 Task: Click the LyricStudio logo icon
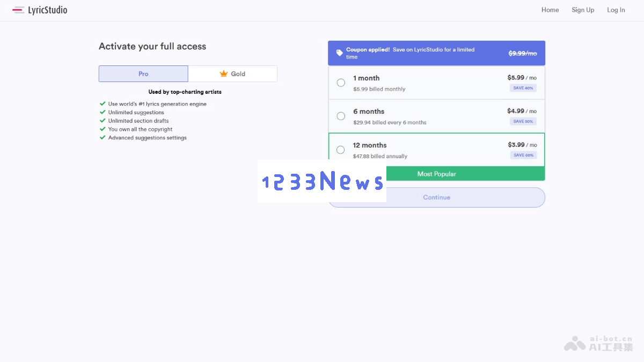tap(18, 10)
